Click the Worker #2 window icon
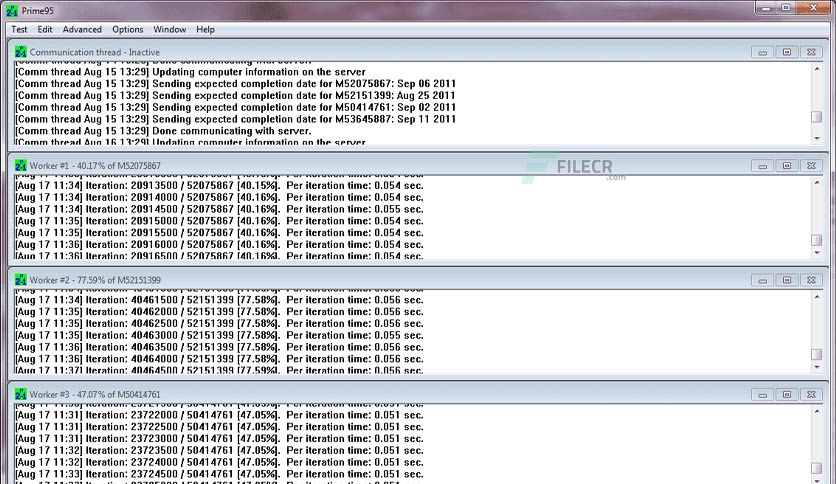The height and width of the screenshot is (484, 836). point(20,280)
